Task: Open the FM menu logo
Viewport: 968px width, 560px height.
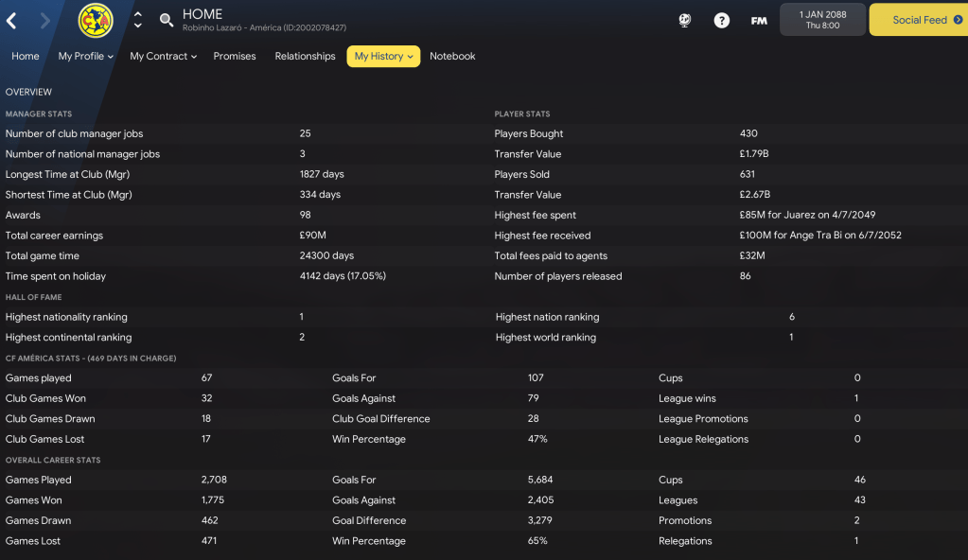Action: click(759, 20)
